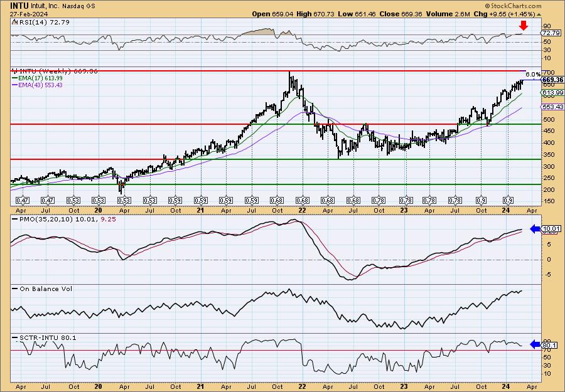Click the Nasdaq GS exchange label
Viewport: 565px width, 392px height.
point(79,6)
